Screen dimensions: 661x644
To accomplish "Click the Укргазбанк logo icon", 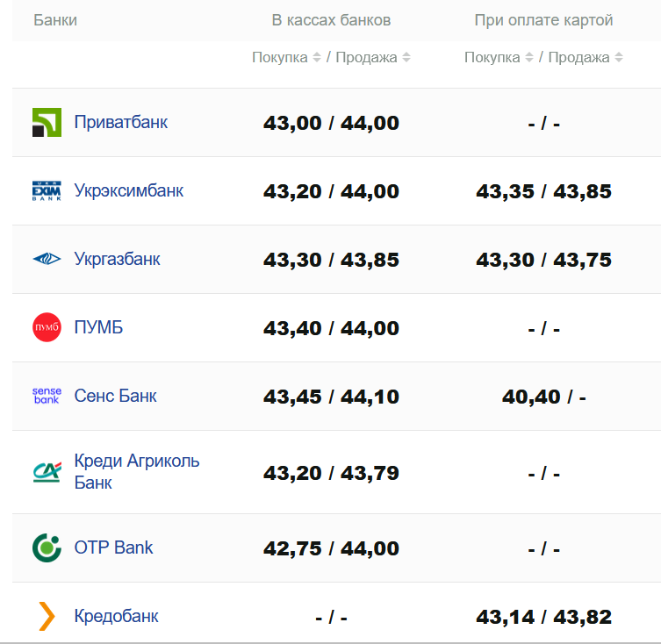I will pyautogui.click(x=47, y=260).
